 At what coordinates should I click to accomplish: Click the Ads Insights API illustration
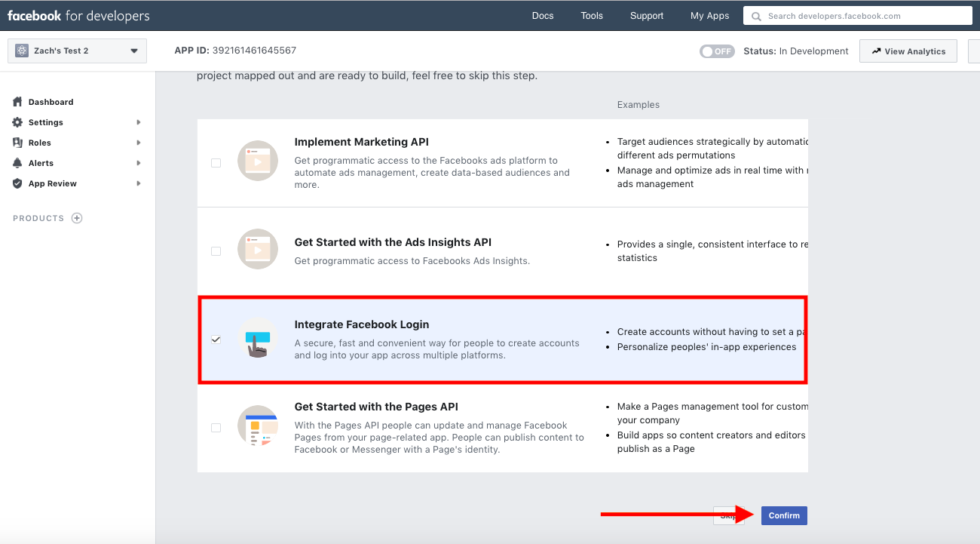[x=258, y=249]
